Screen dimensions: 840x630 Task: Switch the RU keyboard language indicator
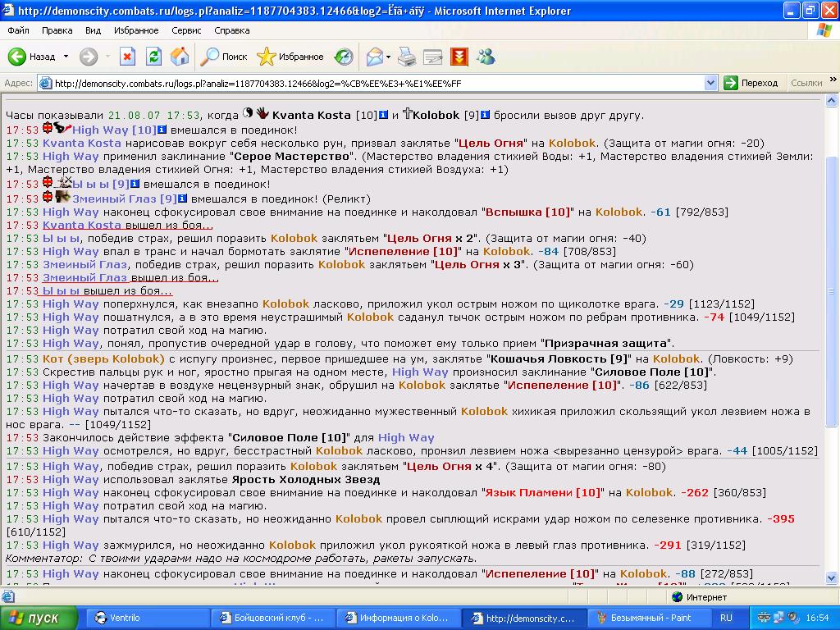[x=726, y=618]
